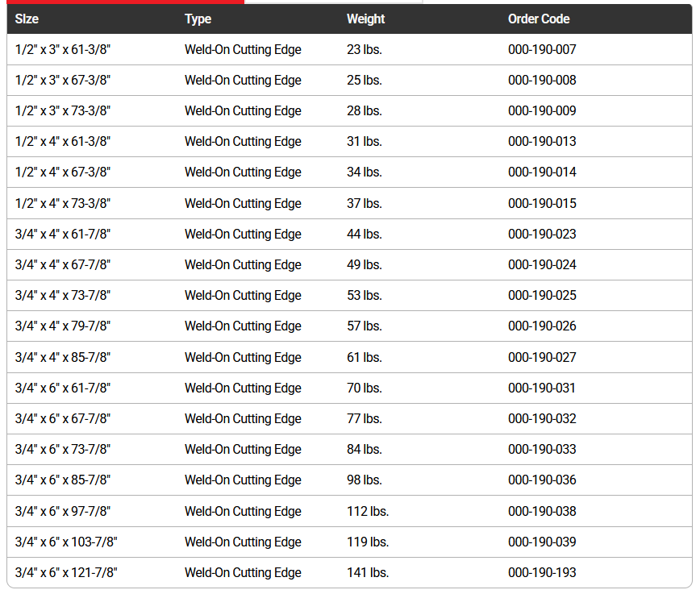Select size 1/2" x 4" x 61-3/8"
Image resolution: width=700 pixels, height=594 pixels.
(x=63, y=142)
